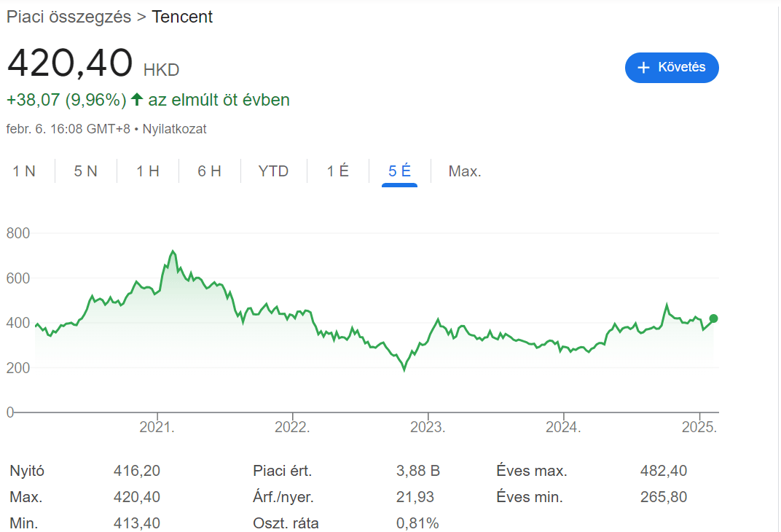Open the Nyilatkozat disclaimer link
The width and height of the screenshot is (781, 532).
coord(175,128)
